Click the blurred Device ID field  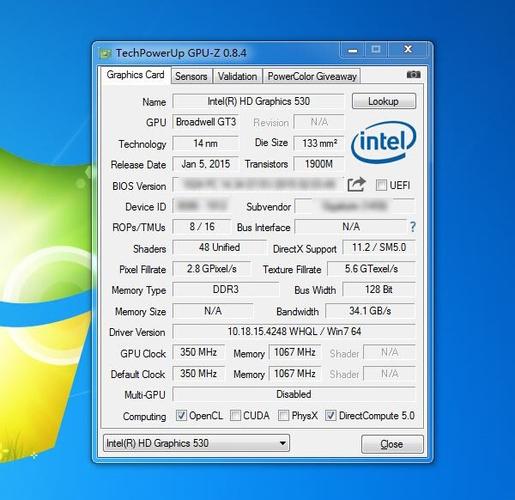202,206
